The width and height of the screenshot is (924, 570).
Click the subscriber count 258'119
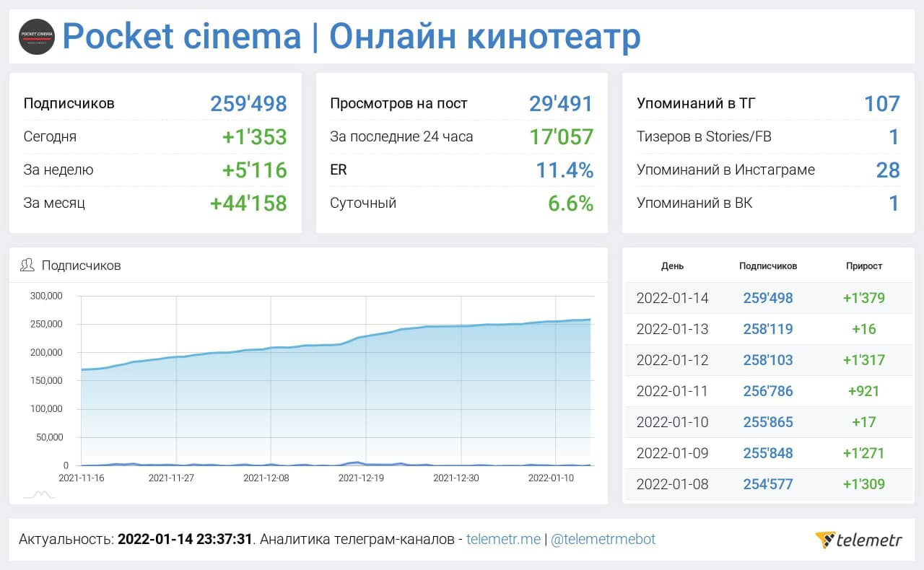tap(768, 329)
